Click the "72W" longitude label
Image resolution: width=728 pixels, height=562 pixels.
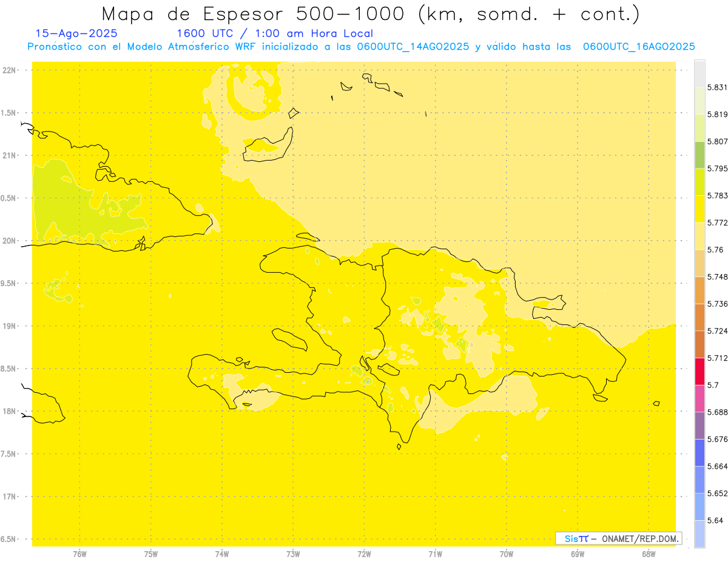(364, 554)
